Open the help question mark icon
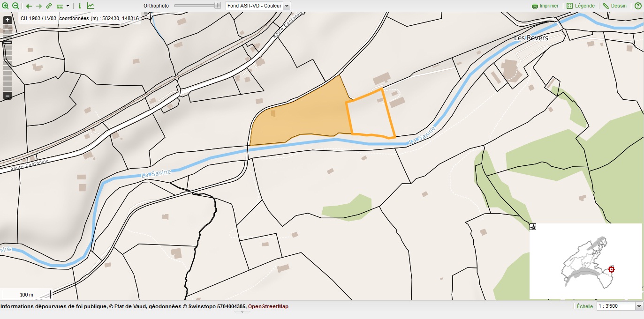644x319 pixels. (x=638, y=6)
